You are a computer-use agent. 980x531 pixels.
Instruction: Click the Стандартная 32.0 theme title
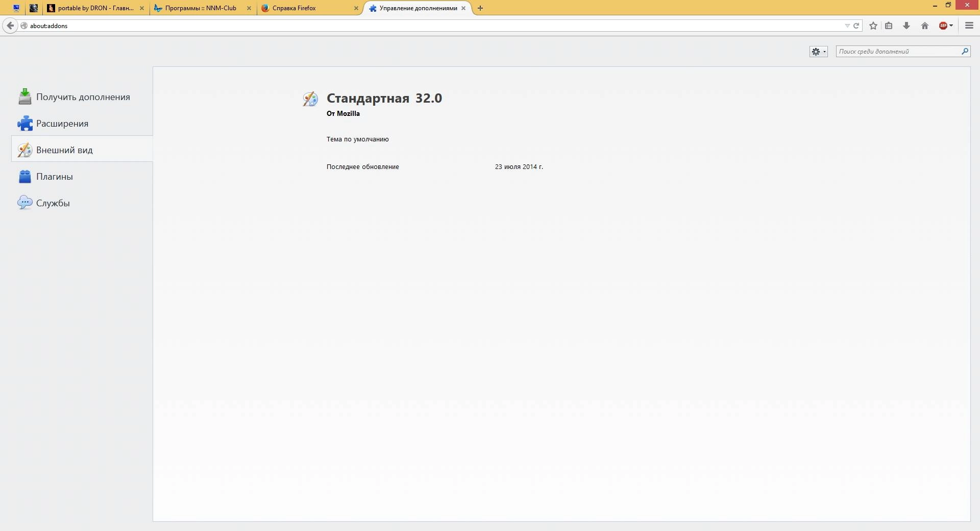pos(384,98)
